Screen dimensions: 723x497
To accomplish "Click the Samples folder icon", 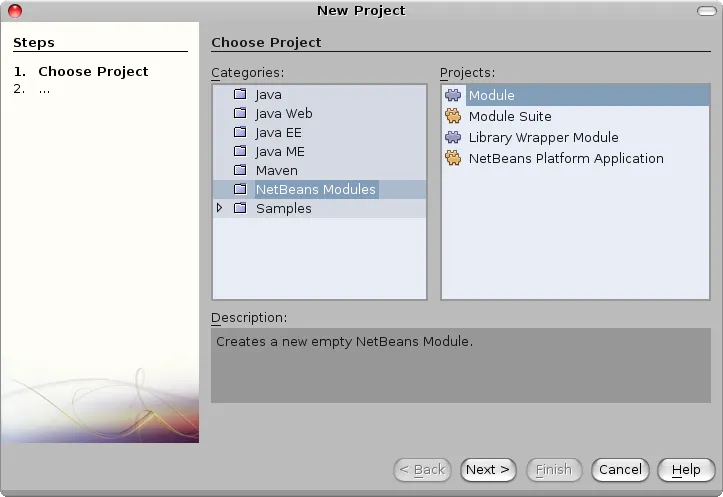I will click(240, 208).
